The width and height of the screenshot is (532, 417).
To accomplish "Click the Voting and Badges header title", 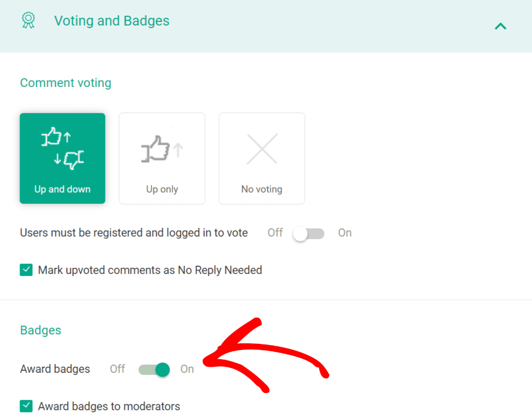I will tap(112, 21).
